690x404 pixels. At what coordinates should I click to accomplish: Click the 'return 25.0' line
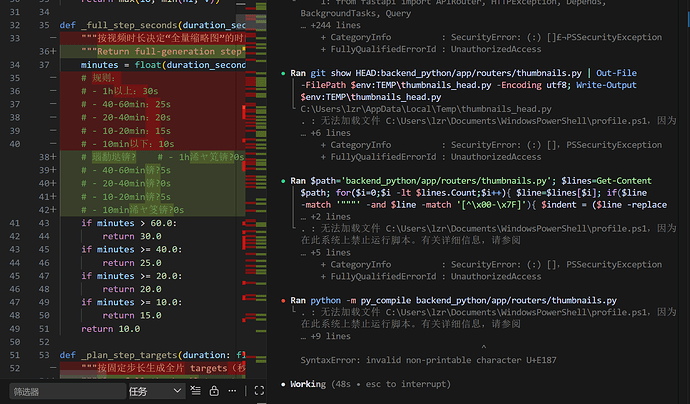point(132,263)
